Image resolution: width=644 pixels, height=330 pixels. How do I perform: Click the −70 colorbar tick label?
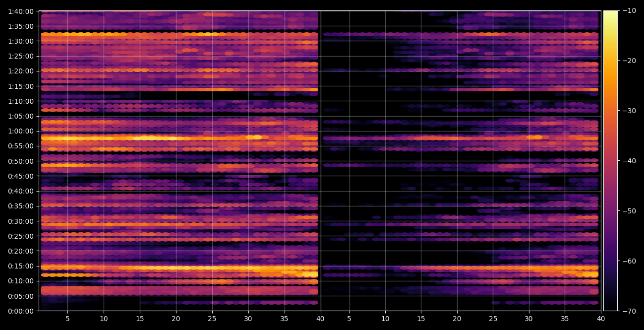tap(629, 311)
